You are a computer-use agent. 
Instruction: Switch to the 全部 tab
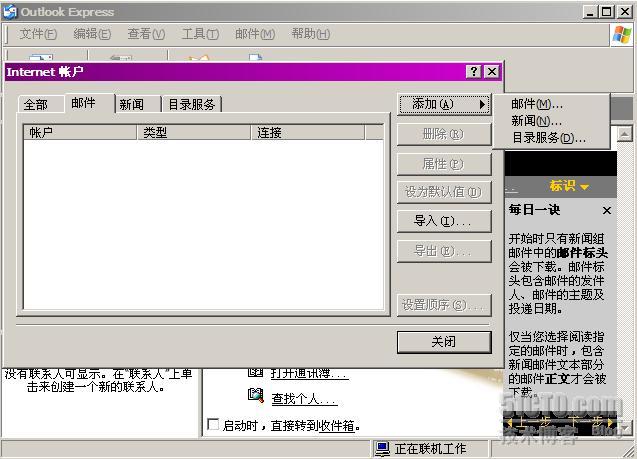coord(36,104)
